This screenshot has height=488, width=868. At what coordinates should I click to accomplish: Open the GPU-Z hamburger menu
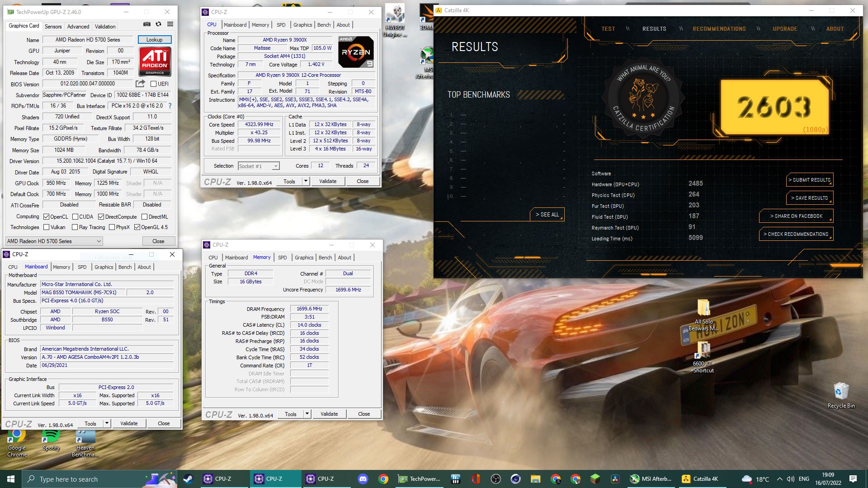170,24
